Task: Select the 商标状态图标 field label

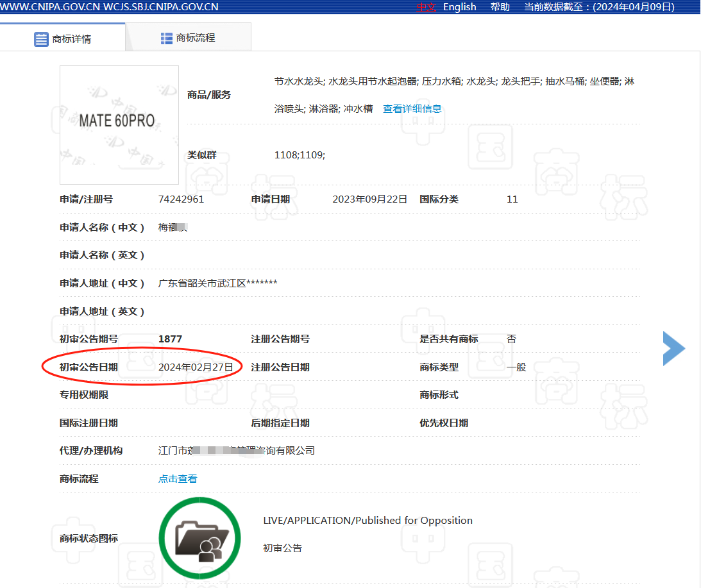Action: [89, 539]
